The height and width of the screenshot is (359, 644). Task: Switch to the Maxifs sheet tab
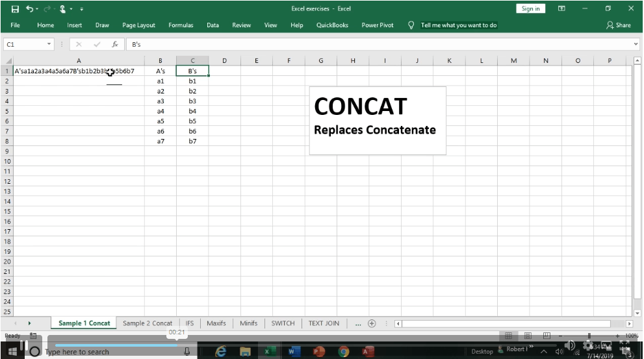point(216,323)
